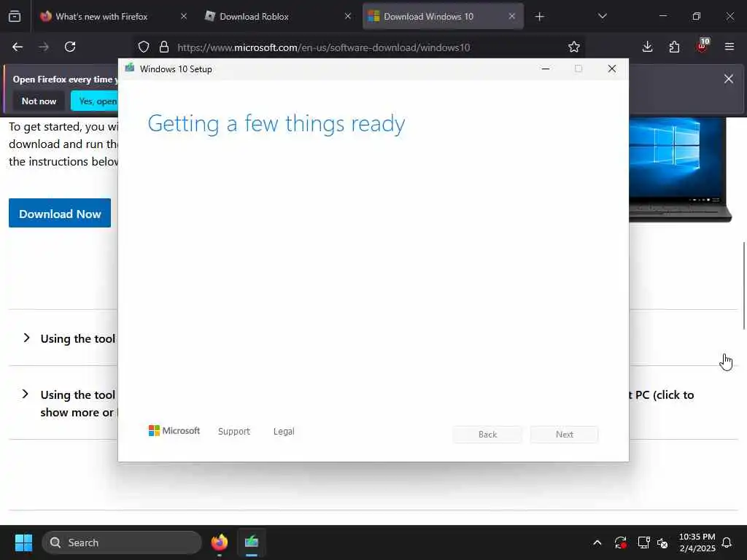
Task: Open the clock and date 10:35 PM
Action: (x=697, y=542)
